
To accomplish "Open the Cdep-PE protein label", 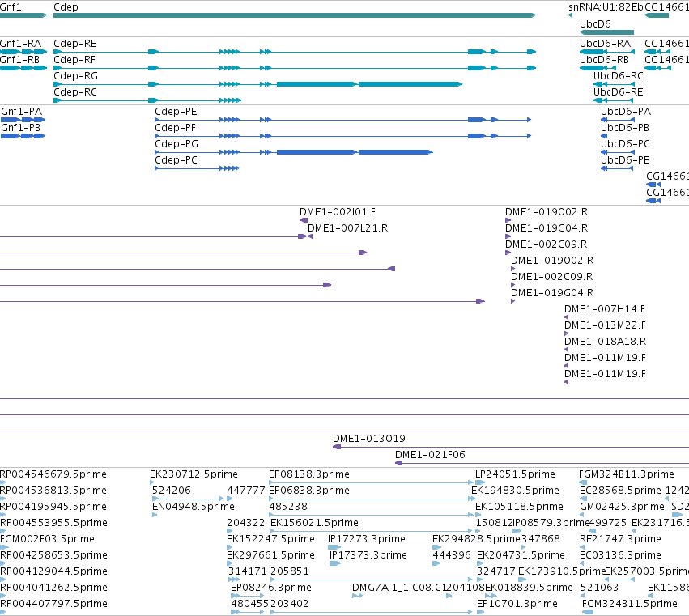I will (176, 112).
